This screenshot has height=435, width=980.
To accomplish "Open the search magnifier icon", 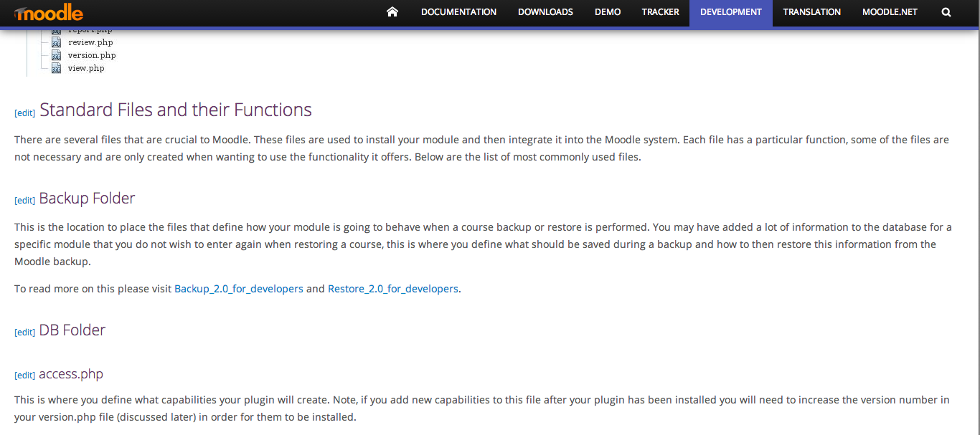I will [946, 12].
